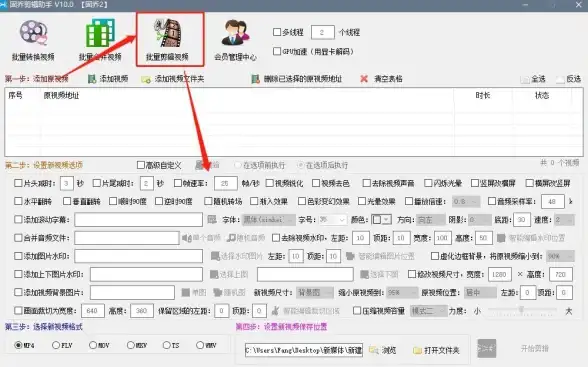Select the WMV format radio button
The height and width of the screenshot is (367, 588).
200,345
